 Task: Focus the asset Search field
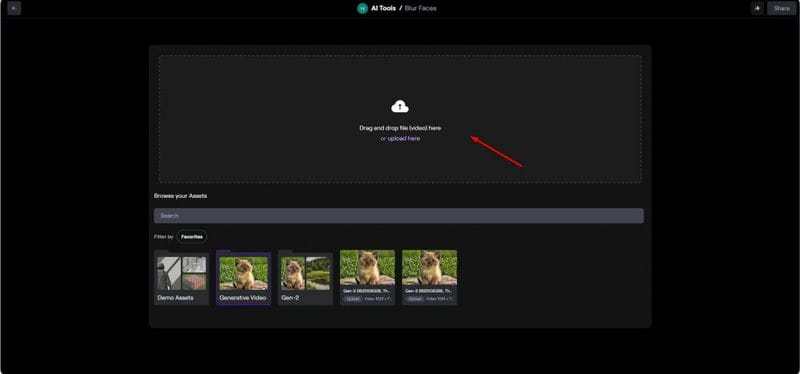[398, 216]
